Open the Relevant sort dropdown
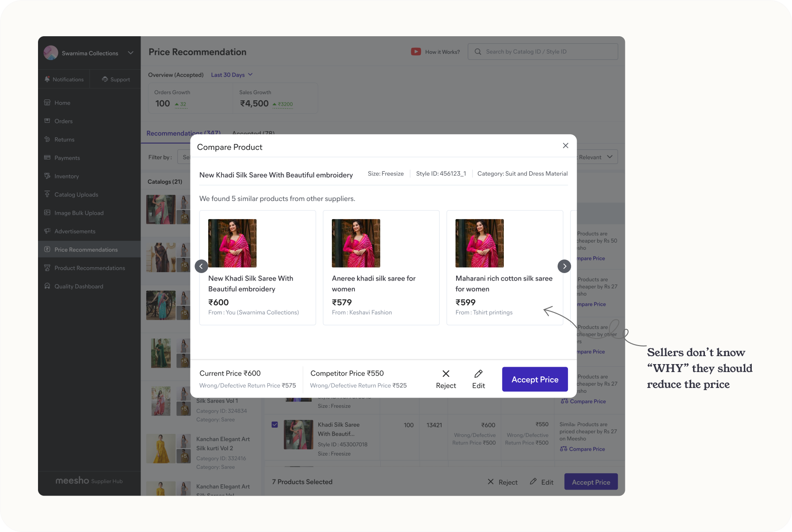This screenshot has width=792, height=532. [x=597, y=157]
